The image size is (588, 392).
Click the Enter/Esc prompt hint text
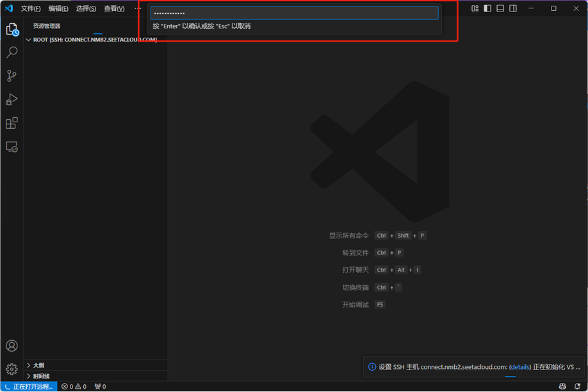202,26
